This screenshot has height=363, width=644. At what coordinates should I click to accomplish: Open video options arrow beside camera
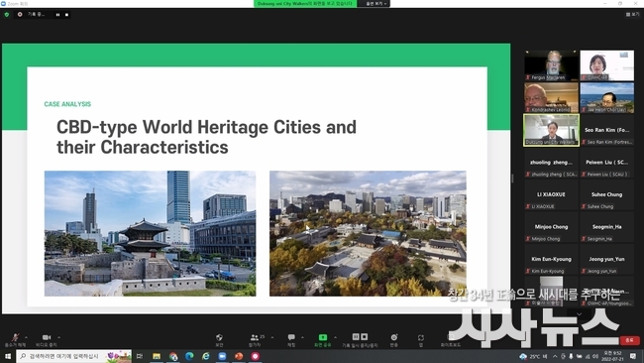58,337
